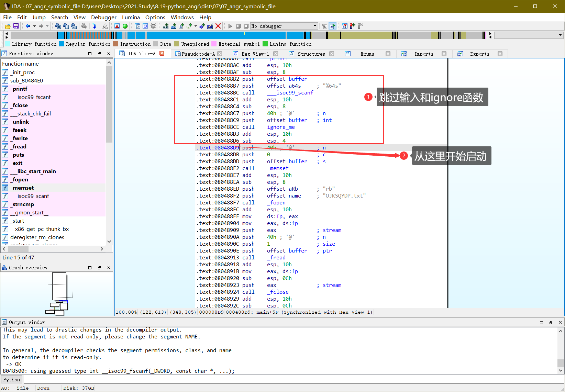Open Debugger menu
565x392 pixels.
[104, 17]
